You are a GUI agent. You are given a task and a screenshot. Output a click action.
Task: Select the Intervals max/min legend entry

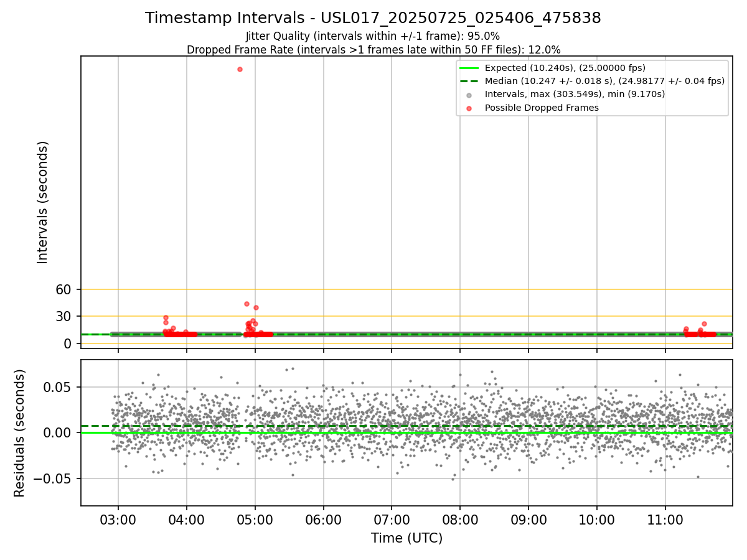[575, 94]
